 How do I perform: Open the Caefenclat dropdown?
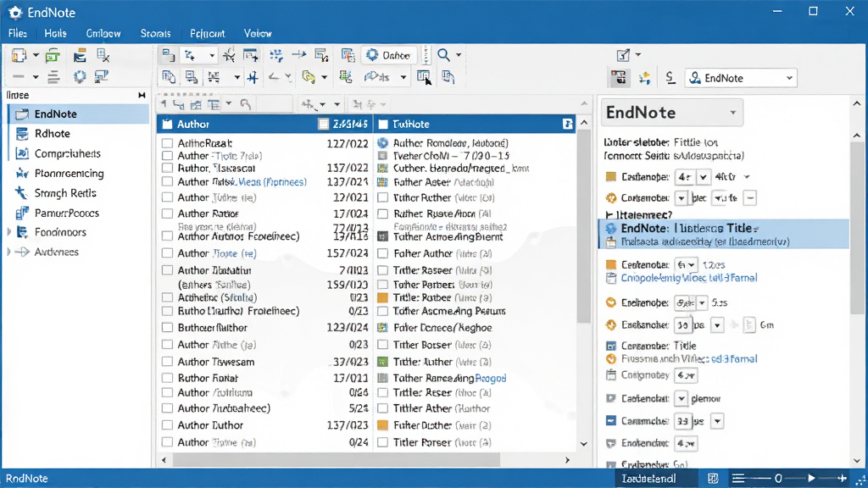[x=681, y=398]
